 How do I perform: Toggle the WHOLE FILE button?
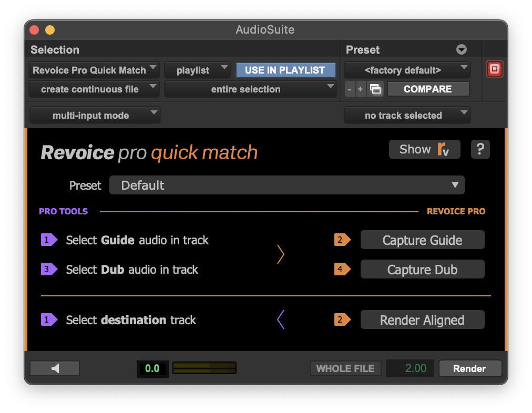[345, 368]
